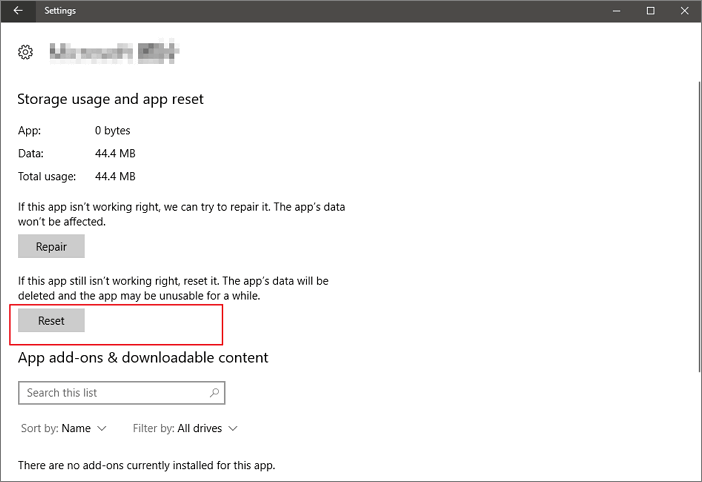Open the 'Sort by: Name' dropdown

pyautogui.click(x=63, y=429)
